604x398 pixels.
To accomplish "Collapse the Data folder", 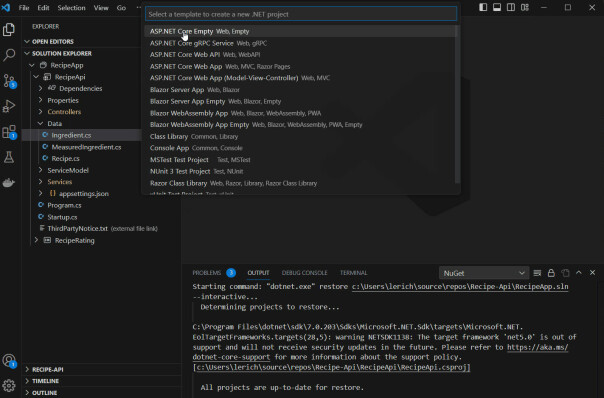I will tap(40, 124).
